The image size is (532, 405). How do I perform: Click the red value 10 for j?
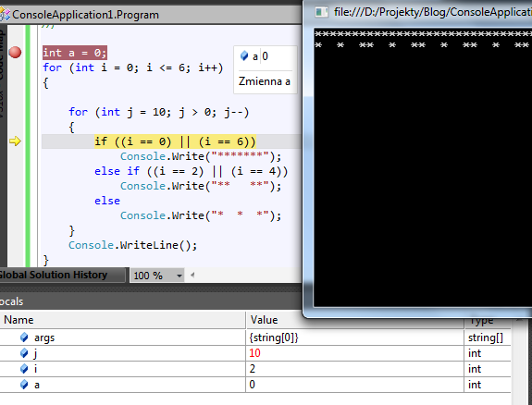[254, 353]
